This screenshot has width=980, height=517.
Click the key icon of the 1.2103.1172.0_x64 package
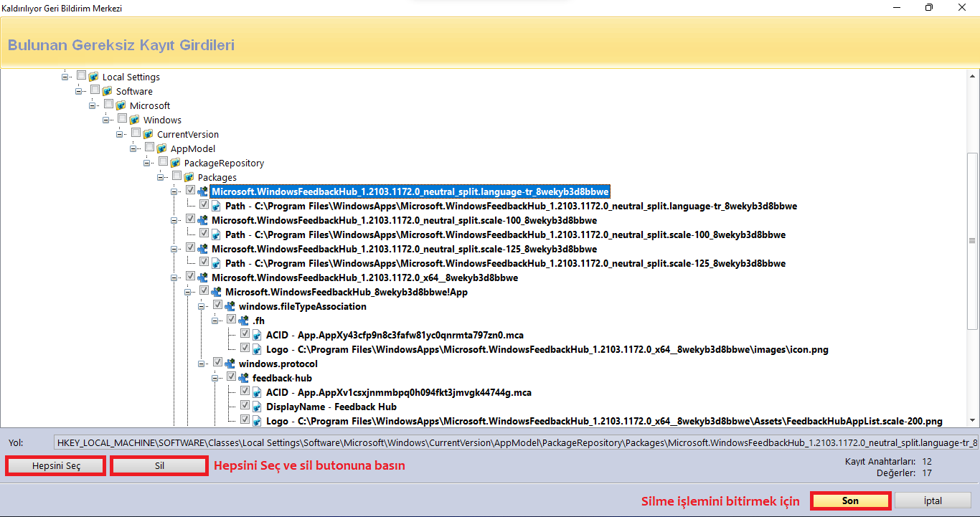point(203,278)
